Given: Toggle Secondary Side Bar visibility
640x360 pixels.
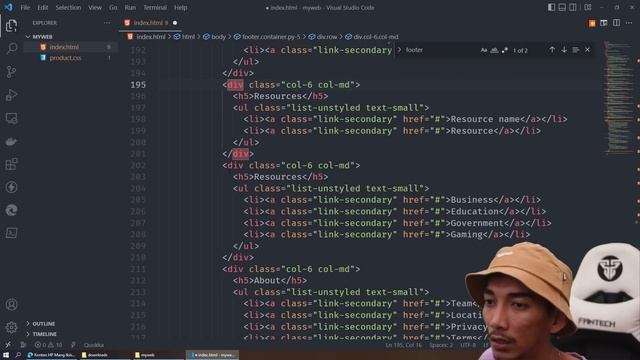Looking at the screenshot, I should pos(573,7).
